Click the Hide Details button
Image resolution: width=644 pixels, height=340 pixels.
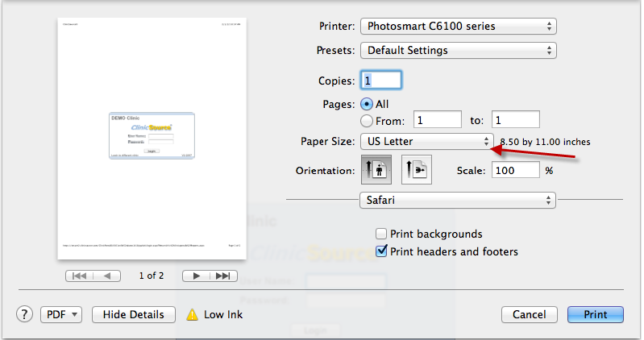(134, 314)
